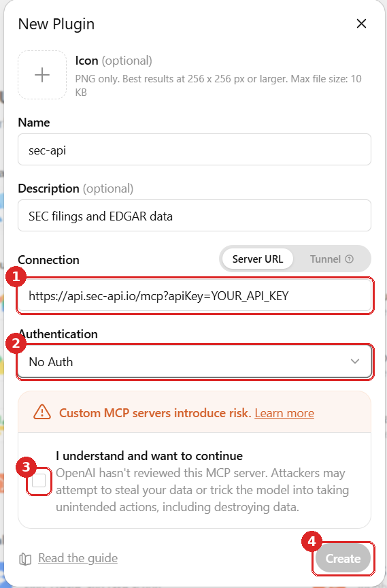
Task: Click the Create button
Action: [343, 558]
